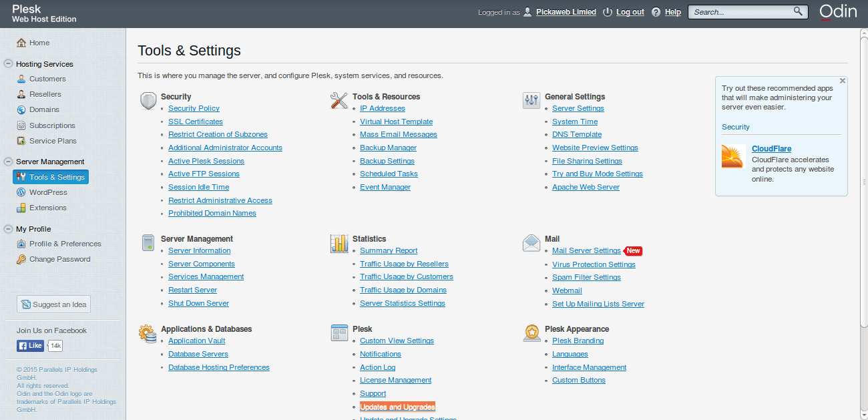
Task: Close the recommended apps panel
Action: (x=843, y=81)
